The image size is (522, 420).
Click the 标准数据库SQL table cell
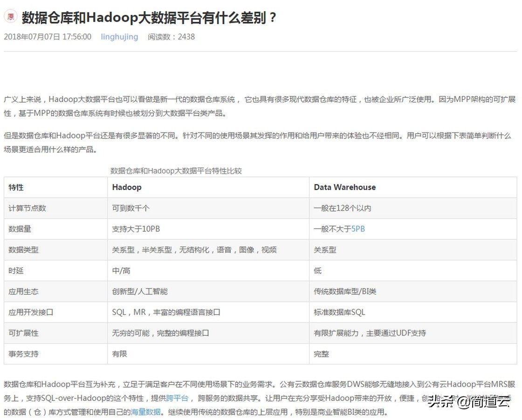click(x=339, y=312)
